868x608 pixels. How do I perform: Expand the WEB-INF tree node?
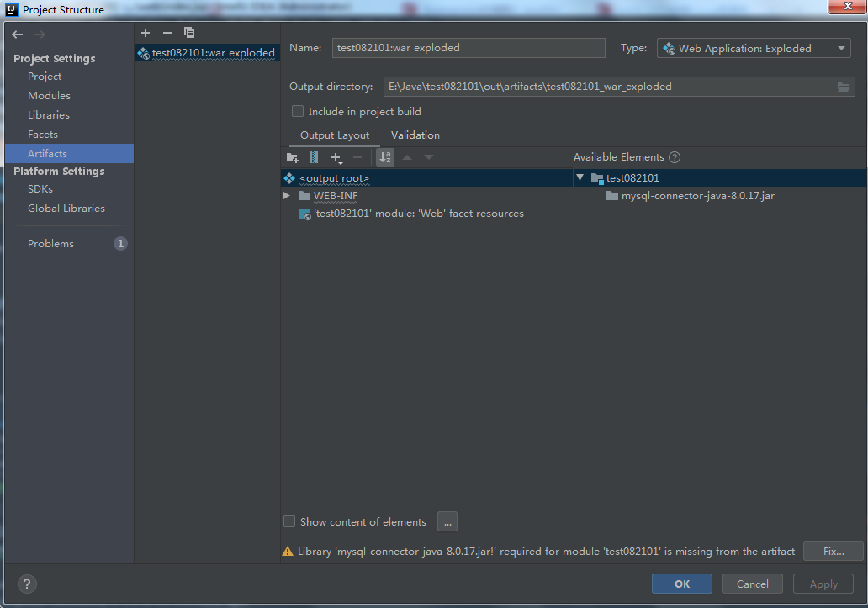tap(287, 196)
